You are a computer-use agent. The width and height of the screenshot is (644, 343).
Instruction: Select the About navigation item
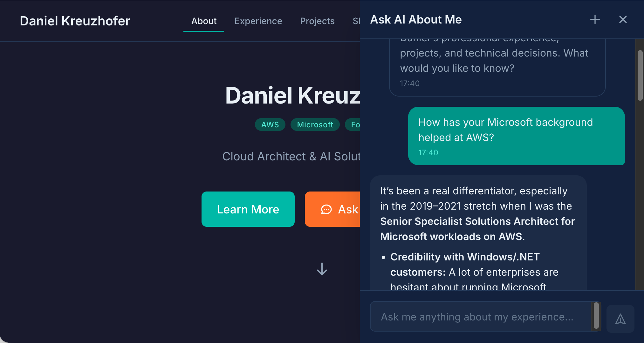click(204, 21)
